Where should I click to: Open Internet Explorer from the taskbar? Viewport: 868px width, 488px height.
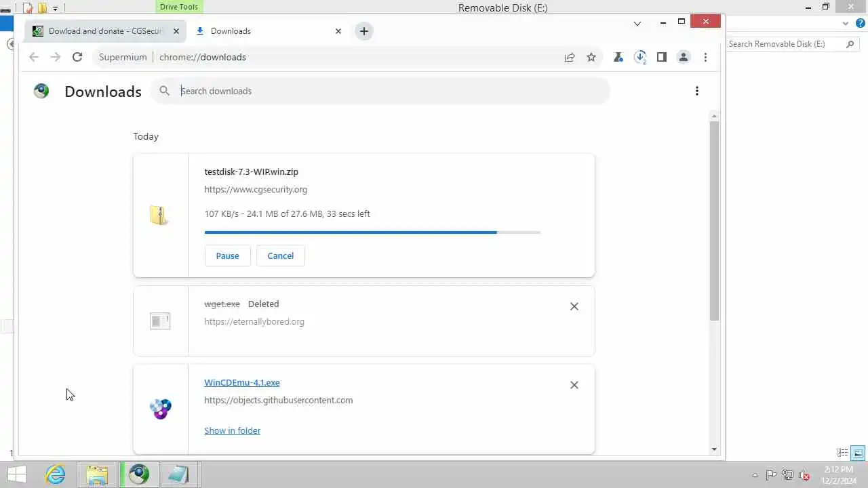click(56, 474)
